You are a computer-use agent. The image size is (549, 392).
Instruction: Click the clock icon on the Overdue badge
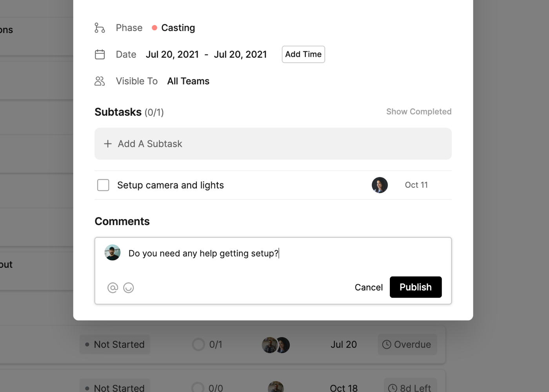pyautogui.click(x=387, y=345)
